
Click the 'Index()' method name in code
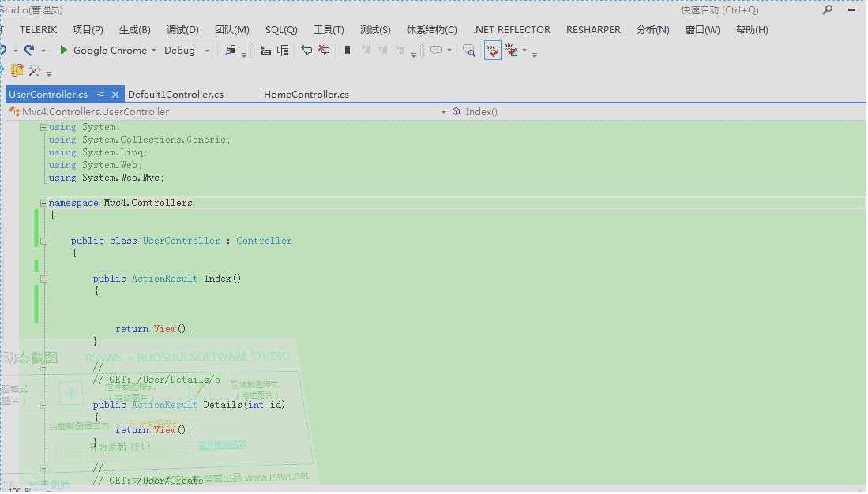click(223, 279)
